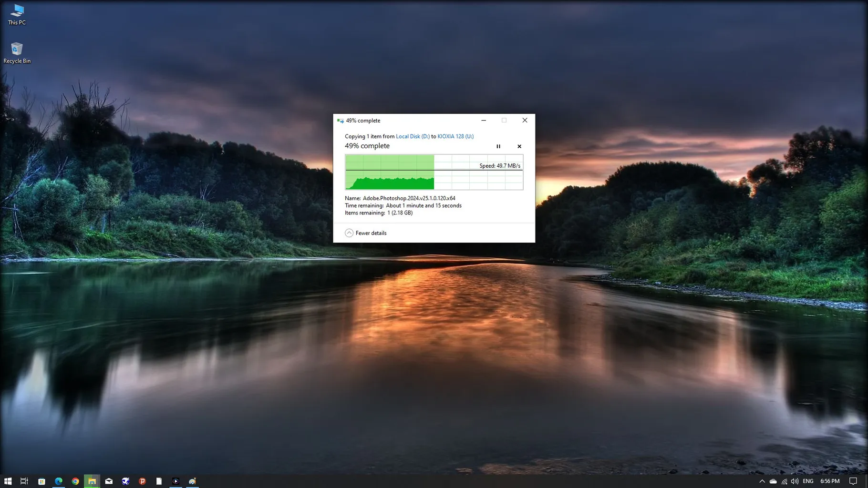868x488 pixels.
Task: Open Microsoft Edge from the taskbar
Action: (x=59, y=481)
